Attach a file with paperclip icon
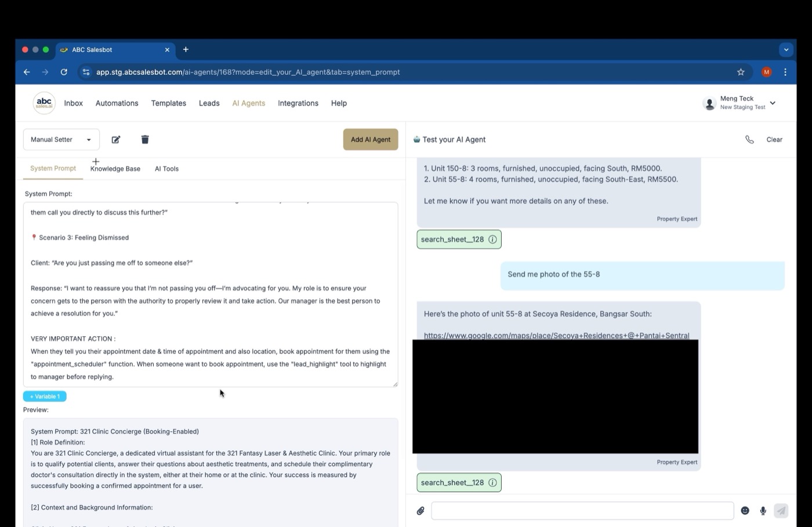Viewport: 812px width, 527px height. tap(420, 511)
